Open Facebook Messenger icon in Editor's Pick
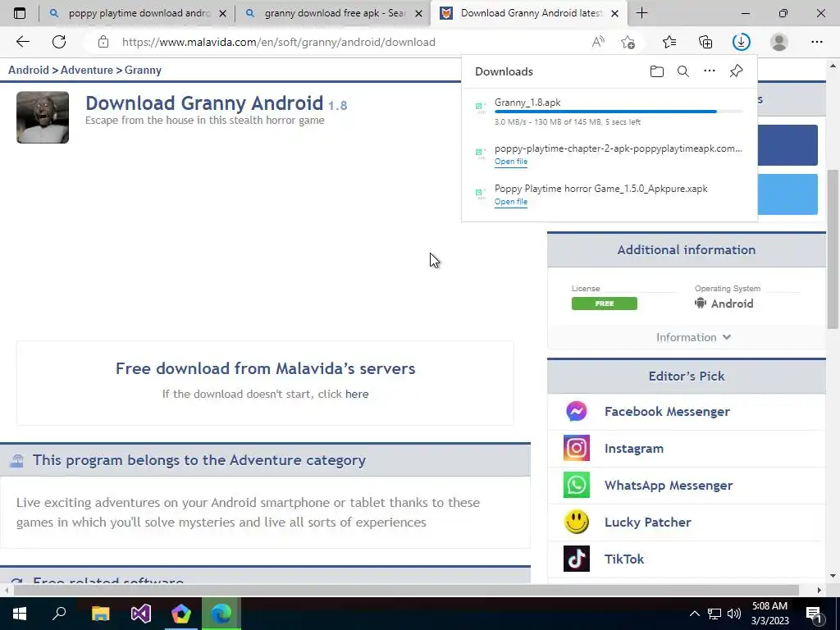Image resolution: width=840 pixels, height=630 pixels. tap(577, 412)
